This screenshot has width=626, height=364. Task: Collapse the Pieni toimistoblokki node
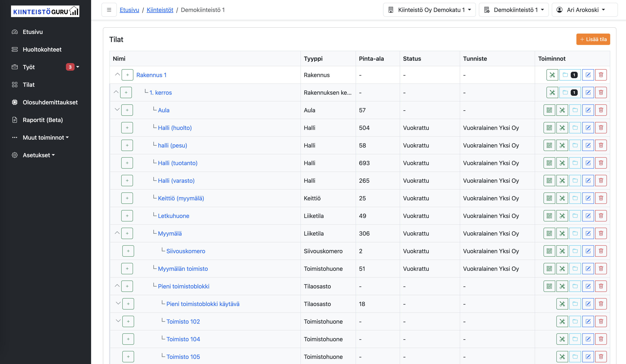pos(117,286)
